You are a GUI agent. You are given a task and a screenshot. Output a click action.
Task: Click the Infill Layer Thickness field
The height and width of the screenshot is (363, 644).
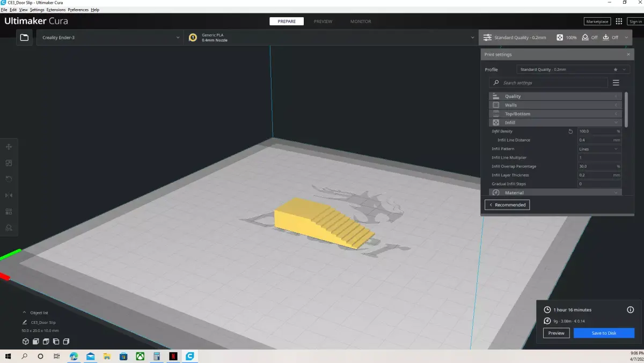pyautogui.click(x=599, y=175)
